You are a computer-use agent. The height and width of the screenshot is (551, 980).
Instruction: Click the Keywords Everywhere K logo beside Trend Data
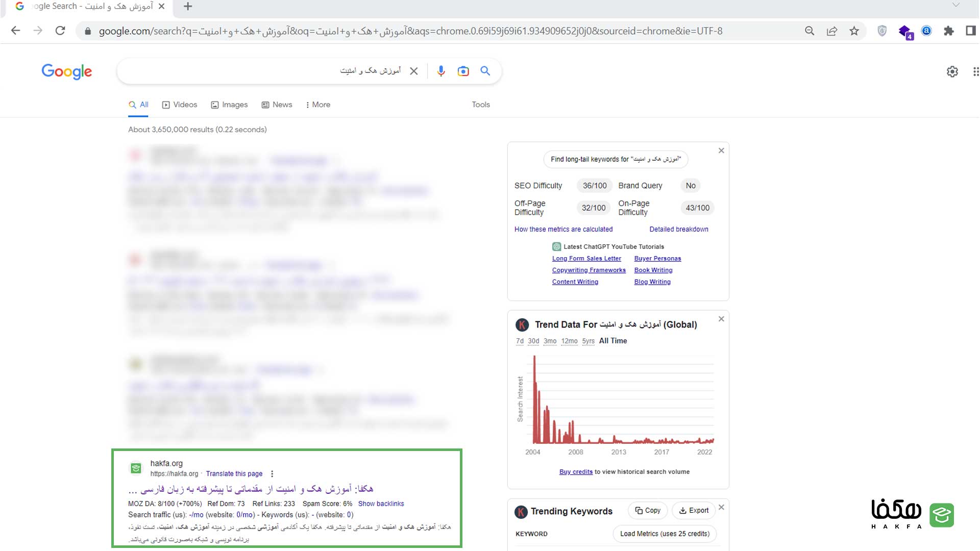tap(522, 324)
